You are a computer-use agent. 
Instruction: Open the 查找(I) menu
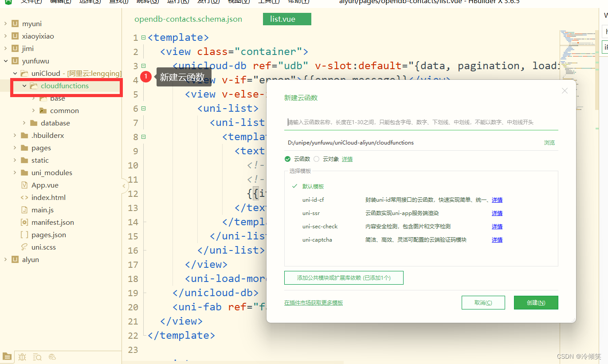[118, 2]
